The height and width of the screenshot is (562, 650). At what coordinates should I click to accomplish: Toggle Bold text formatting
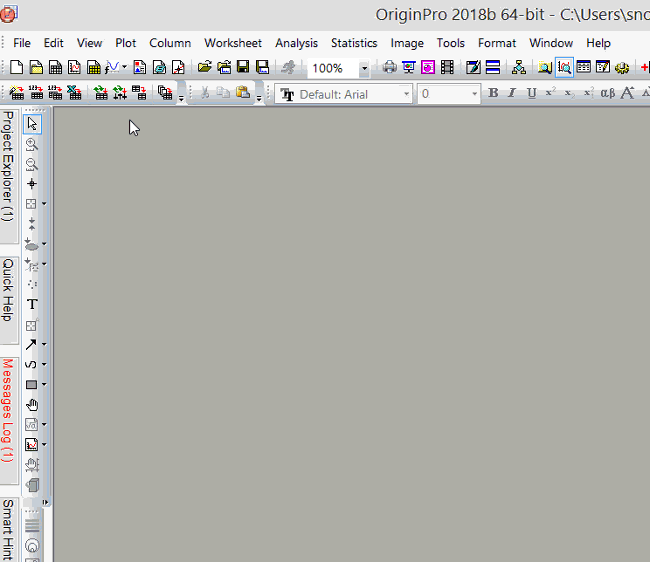click(493, 94)
